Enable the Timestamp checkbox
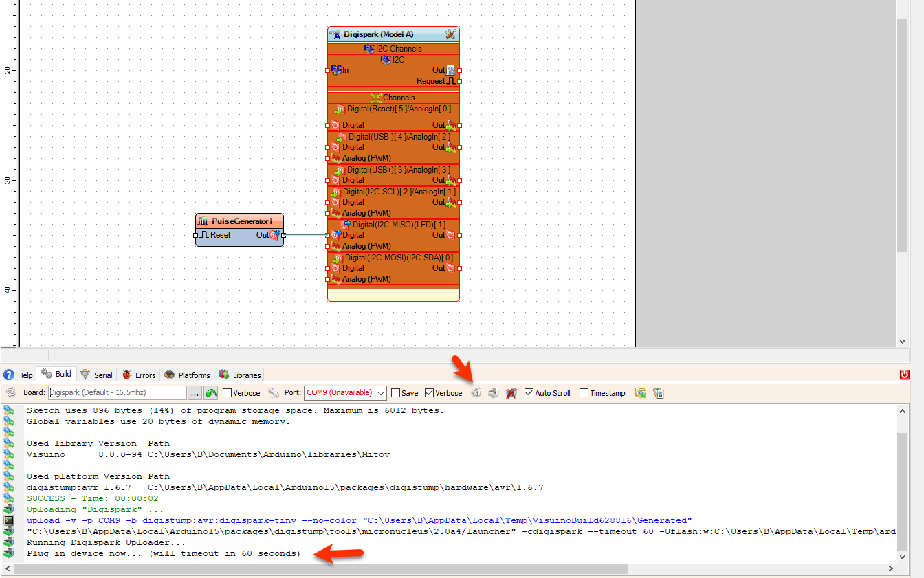The image size is (924, 578). pyautogui.click(x=584, y=393)
